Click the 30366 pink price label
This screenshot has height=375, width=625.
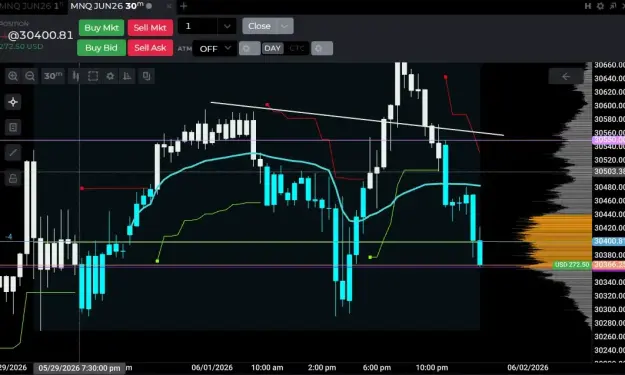[608, 265]
